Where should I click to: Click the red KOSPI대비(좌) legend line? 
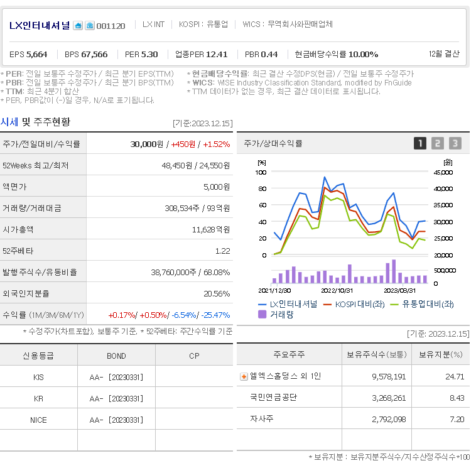(327, 304)
